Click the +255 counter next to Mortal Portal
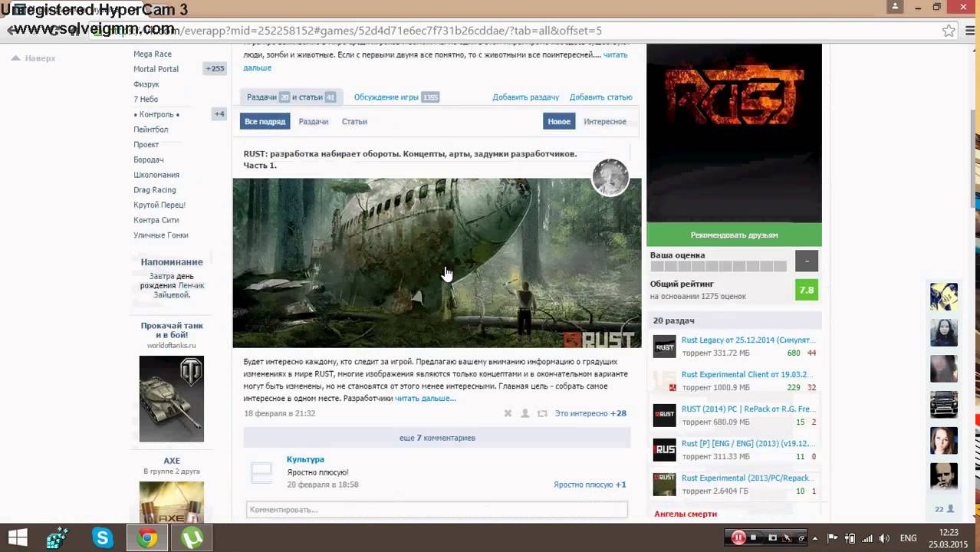Image resolution: width=980 pixels, height=552 pixels. tap(215, 68)
